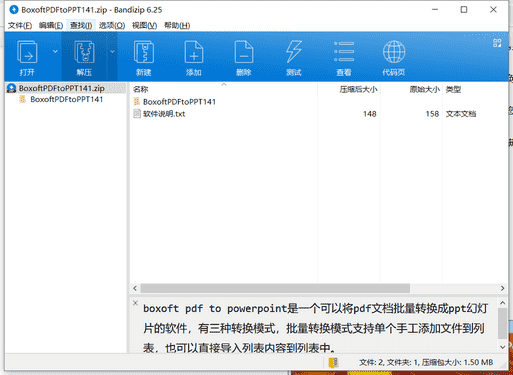Open the 查找(I) menu
513x375 pixels.
(x=81, y=25)
